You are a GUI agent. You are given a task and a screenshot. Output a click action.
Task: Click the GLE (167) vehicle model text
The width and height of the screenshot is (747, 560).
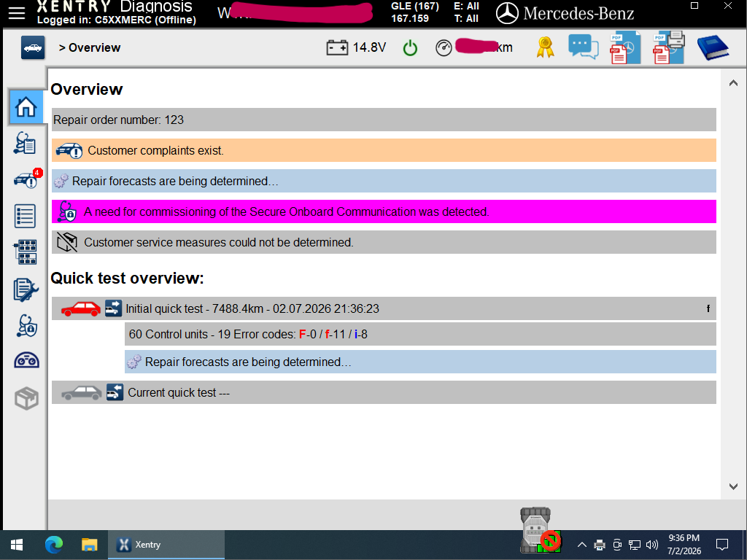point(415,6)
